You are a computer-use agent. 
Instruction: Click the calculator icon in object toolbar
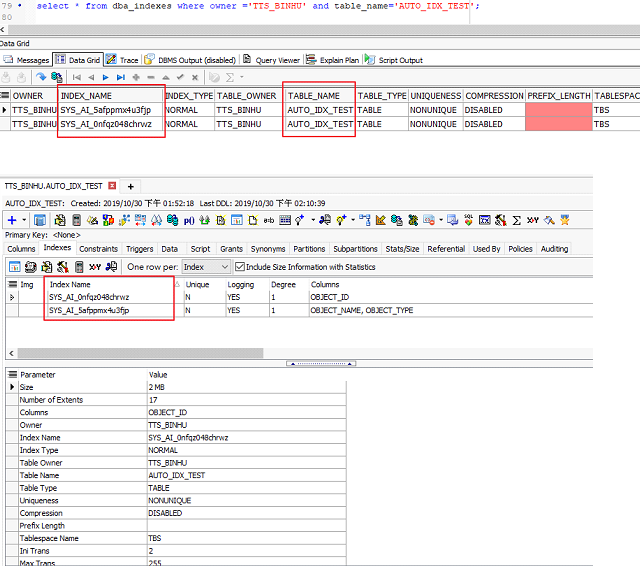(76, 220)
